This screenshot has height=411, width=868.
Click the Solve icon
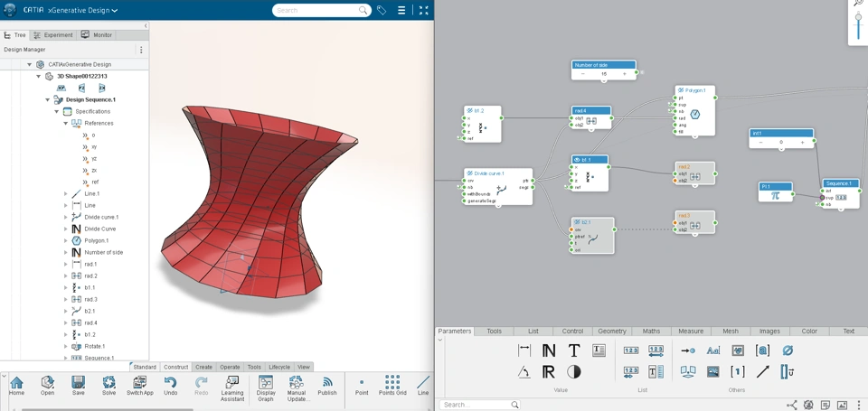[x=109, y=382]
